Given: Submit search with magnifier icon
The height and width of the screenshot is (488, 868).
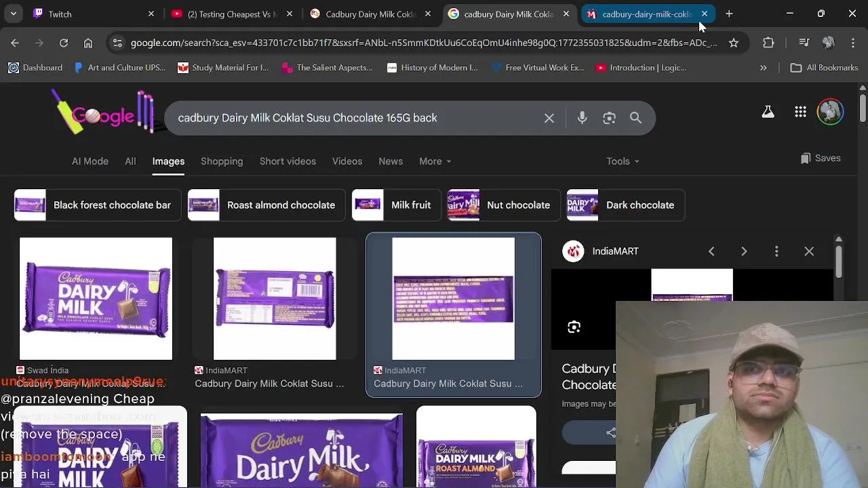Looking at the screenshot, I should click(x=635, y=118).
